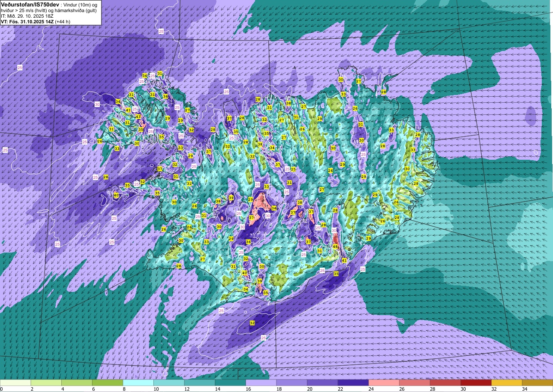Select the 18–20 medium purple legend swatch

pyautogui.click(x=292, y=383)
